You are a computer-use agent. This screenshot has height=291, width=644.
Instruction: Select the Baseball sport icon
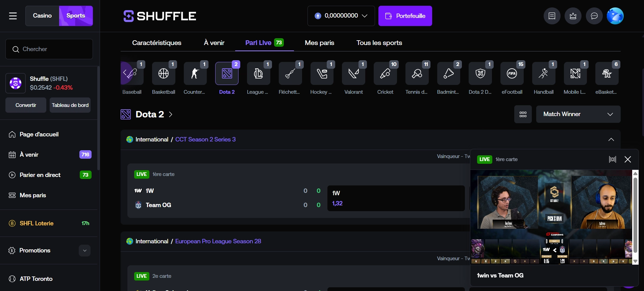132,73
